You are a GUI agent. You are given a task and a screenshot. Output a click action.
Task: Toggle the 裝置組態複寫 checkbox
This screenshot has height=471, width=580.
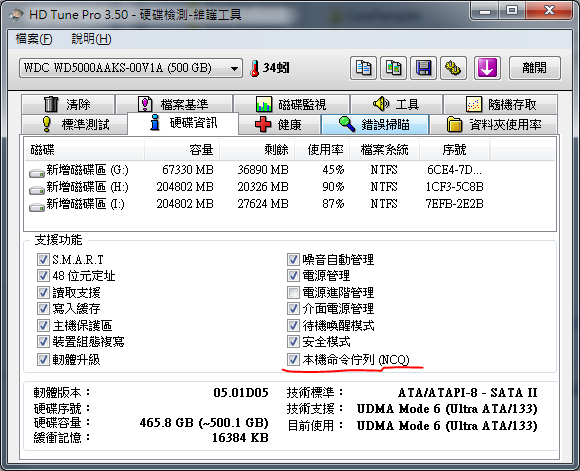(x=43, y=341)
